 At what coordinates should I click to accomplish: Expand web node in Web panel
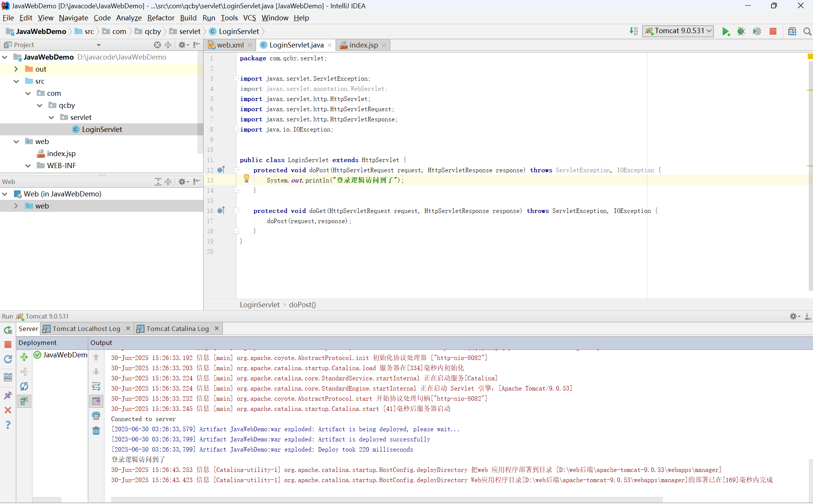tap(16, 206)
